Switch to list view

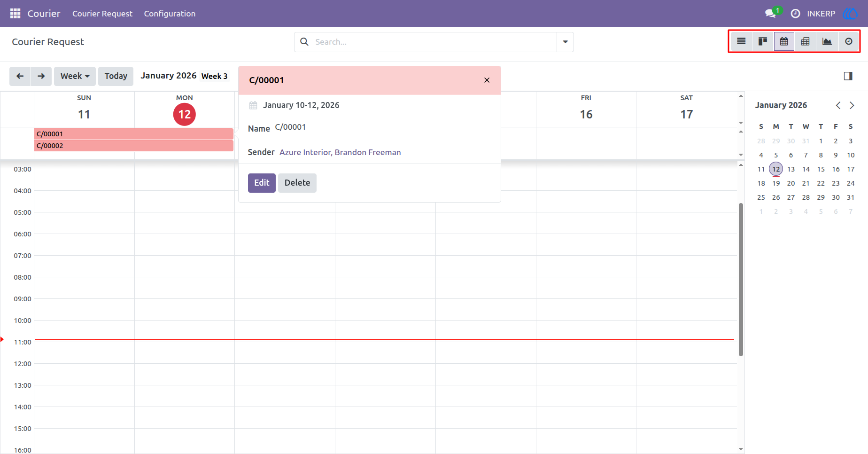[741, 41]
